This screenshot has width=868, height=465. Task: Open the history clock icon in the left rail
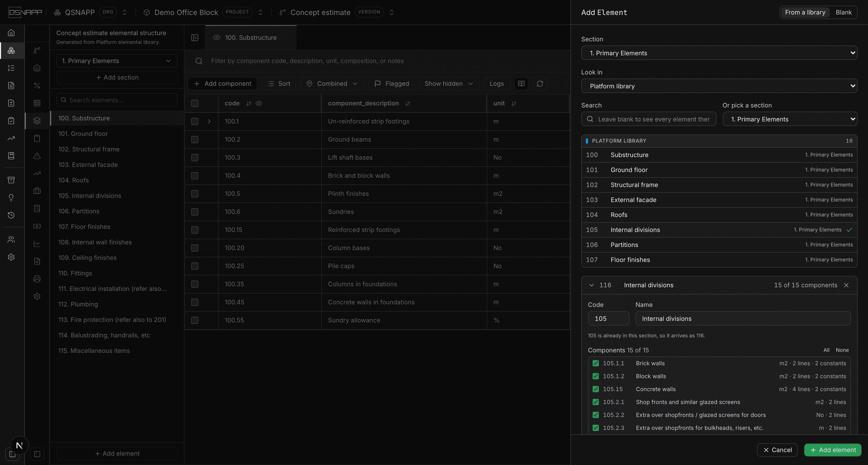11,215
